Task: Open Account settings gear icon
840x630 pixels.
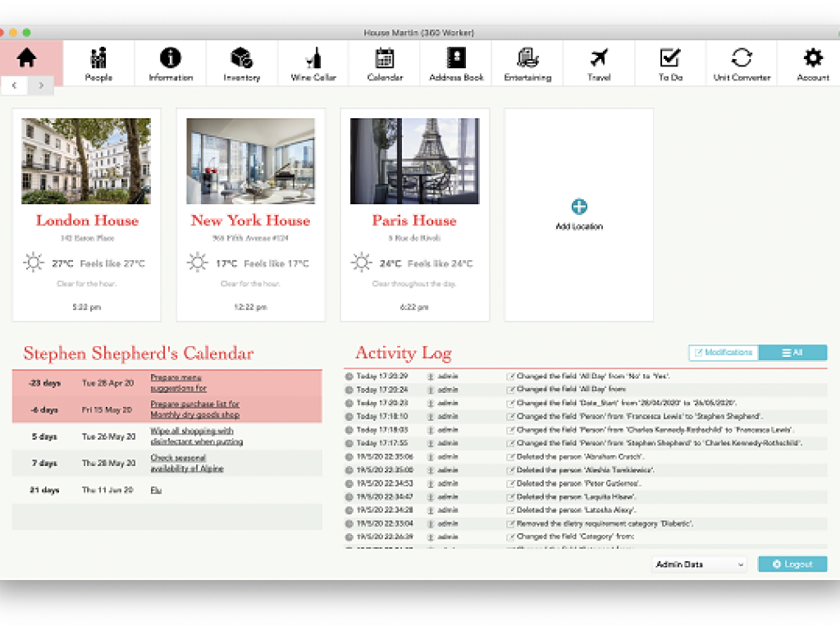Action: point(813,58)
